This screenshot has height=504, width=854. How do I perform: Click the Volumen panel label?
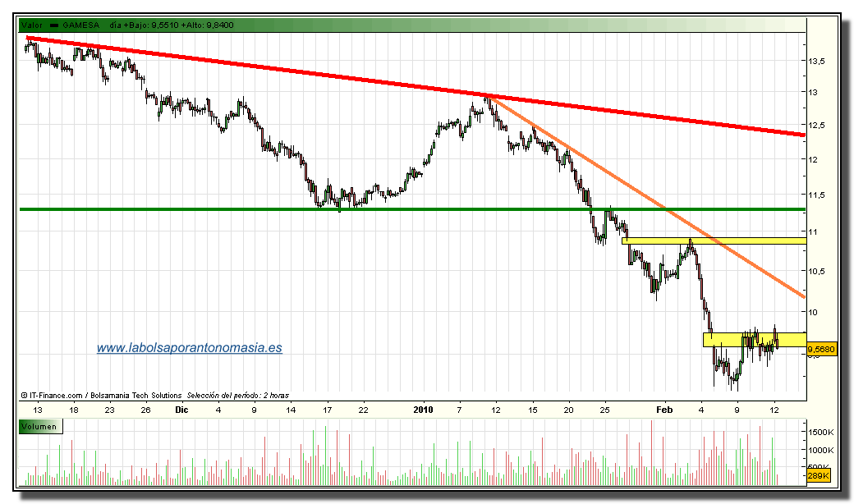[x=38, y=426]
